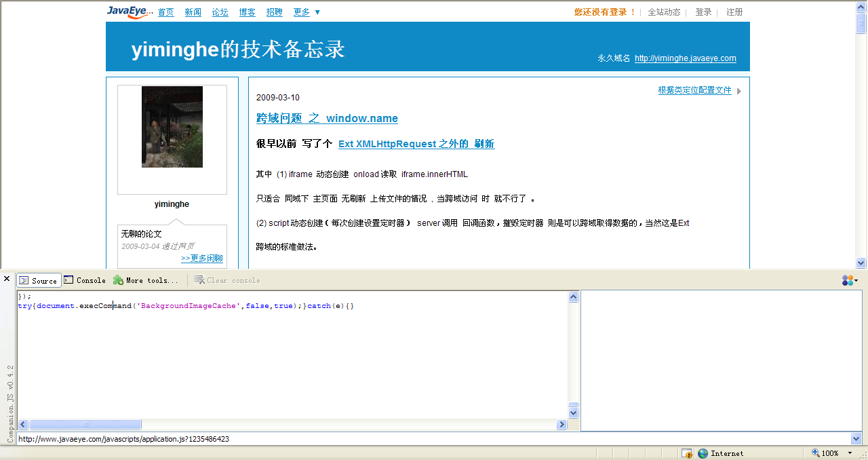This screenshot has width=868, height=460.
Task: Click the scroll down arrow in source pane
Action: click(x=573, y=412)
